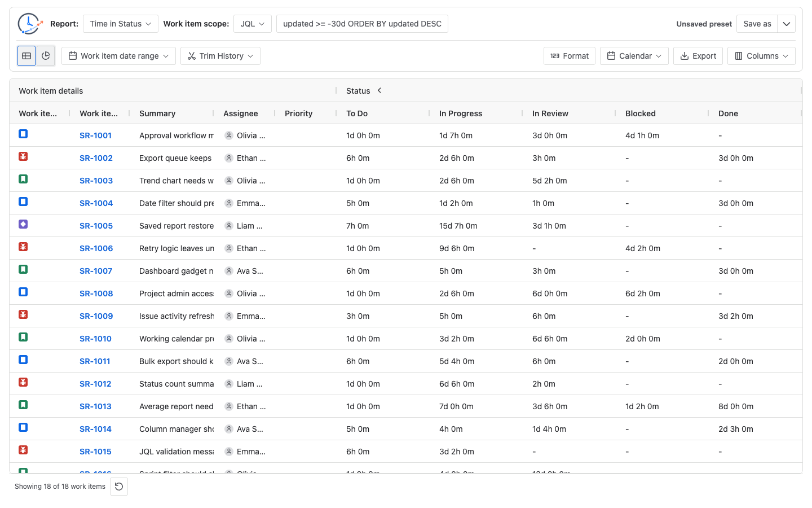Click the Format button
This screenshot has height=508, width=812.
pyautogui.click(x=570, y=56)
